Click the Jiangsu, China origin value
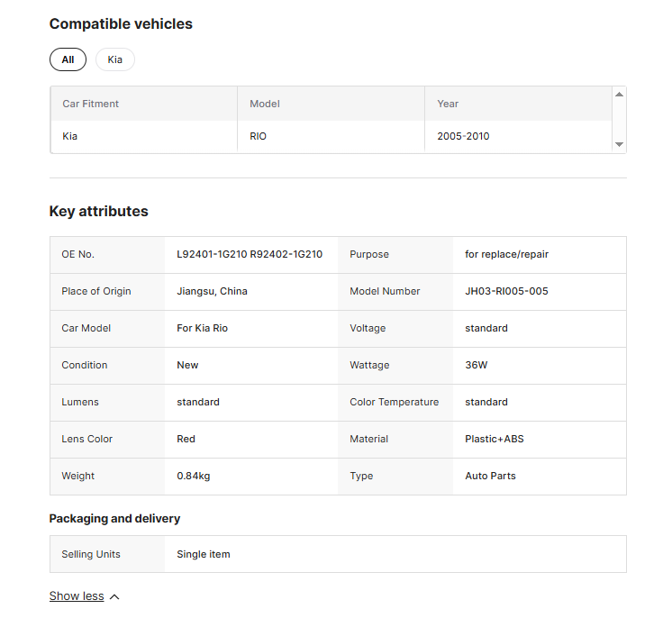The image size is (672, 618). [x=212, y=291]
